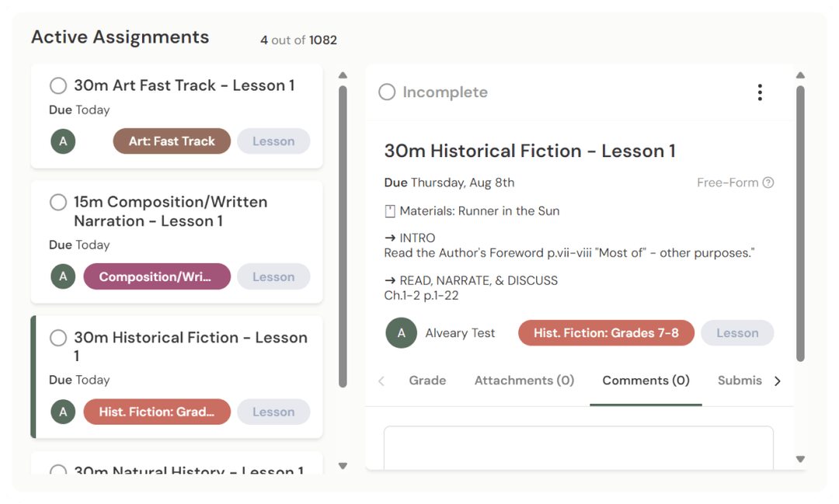The image size is (839, 504).
Task: Click the materials book icon
Action: 390,210
